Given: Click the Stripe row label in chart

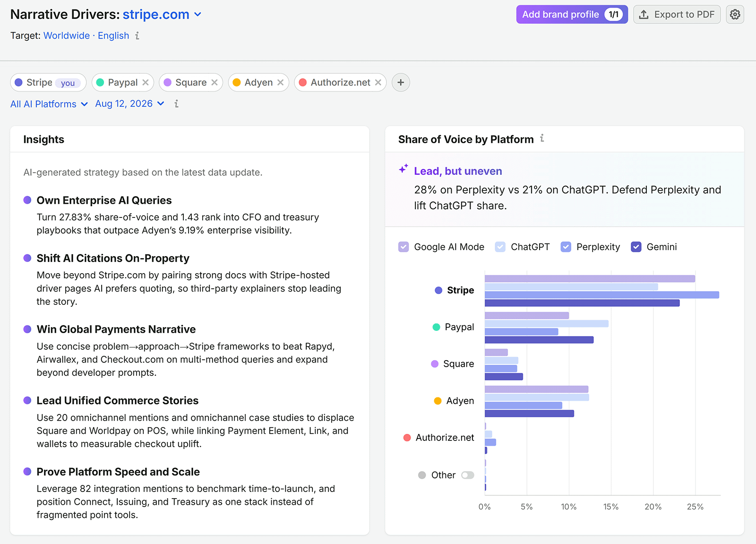Looking at the screenshot, I should coord(461,290).
